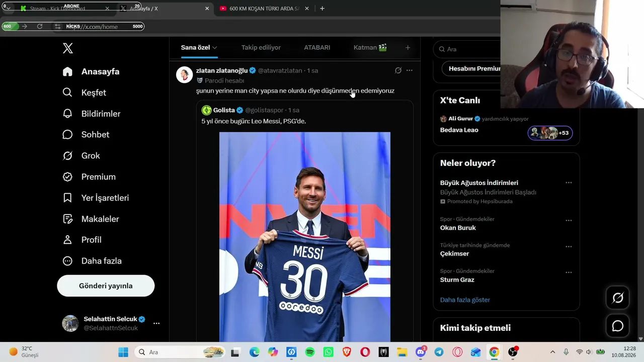
Task: Open the 32°C Güneşli weather widget
Action: coord(24,352)
